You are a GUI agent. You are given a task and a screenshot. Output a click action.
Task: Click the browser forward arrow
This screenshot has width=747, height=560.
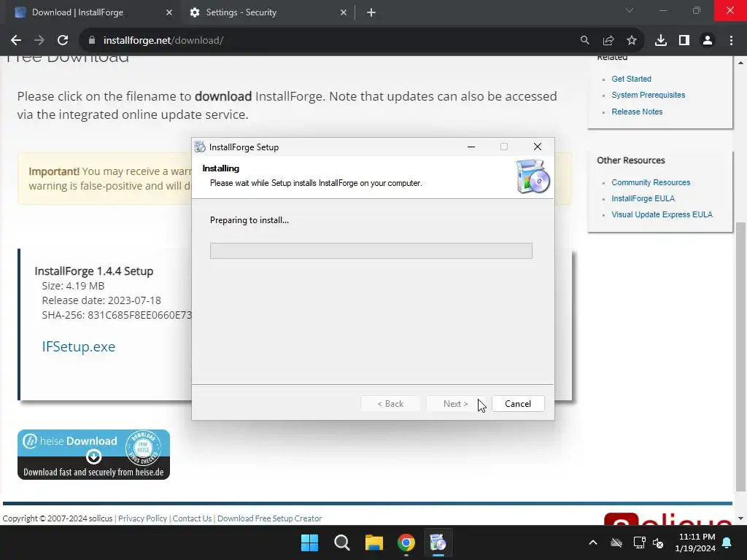(x=39, y=41)
